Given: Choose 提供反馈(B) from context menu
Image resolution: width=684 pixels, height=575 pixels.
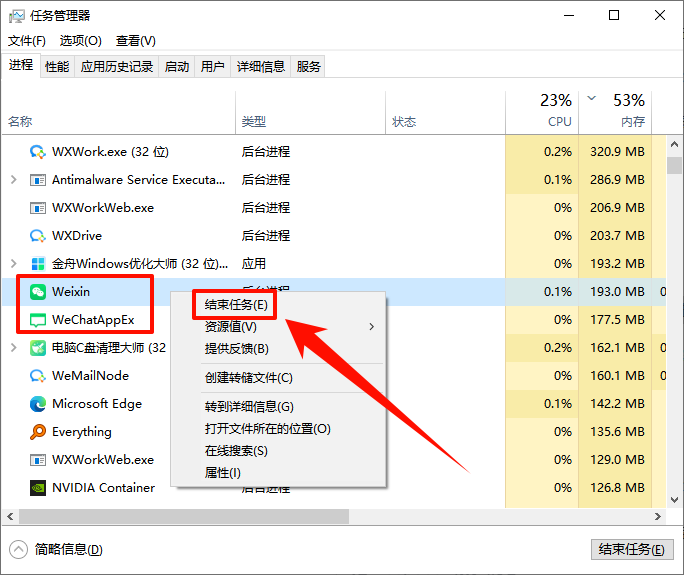Looking at the screenshot, I should pyautogui.click(x=237, y=349).
